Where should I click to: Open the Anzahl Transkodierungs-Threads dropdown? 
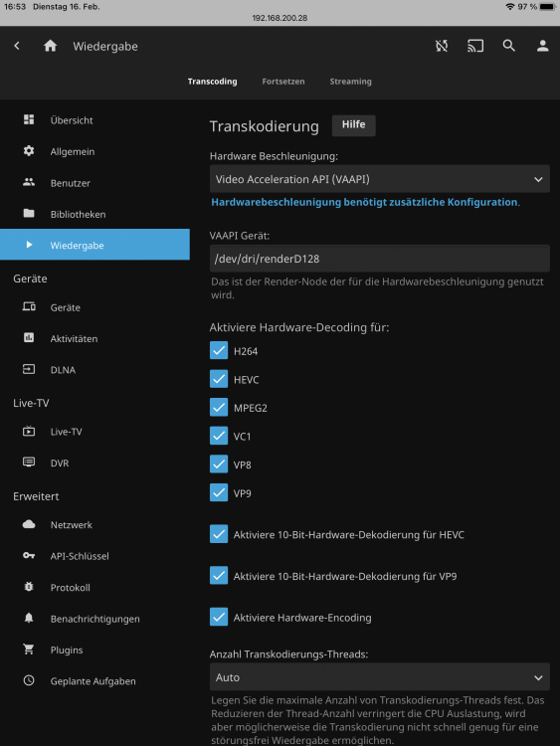380,677
